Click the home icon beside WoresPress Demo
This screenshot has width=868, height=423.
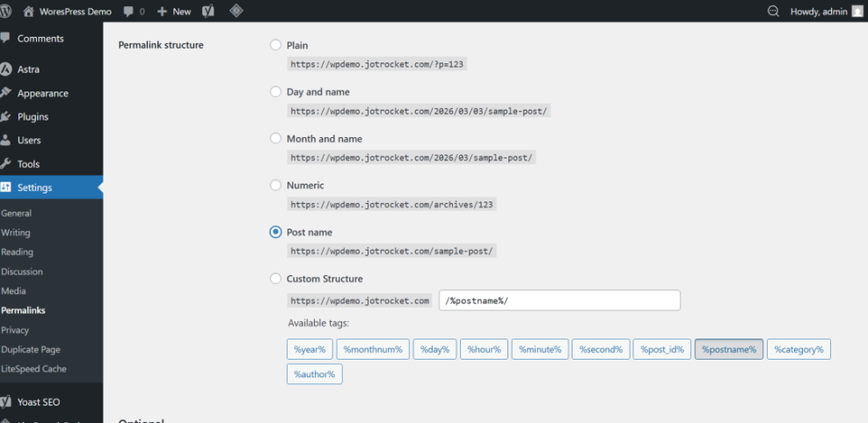coord(28,11)
